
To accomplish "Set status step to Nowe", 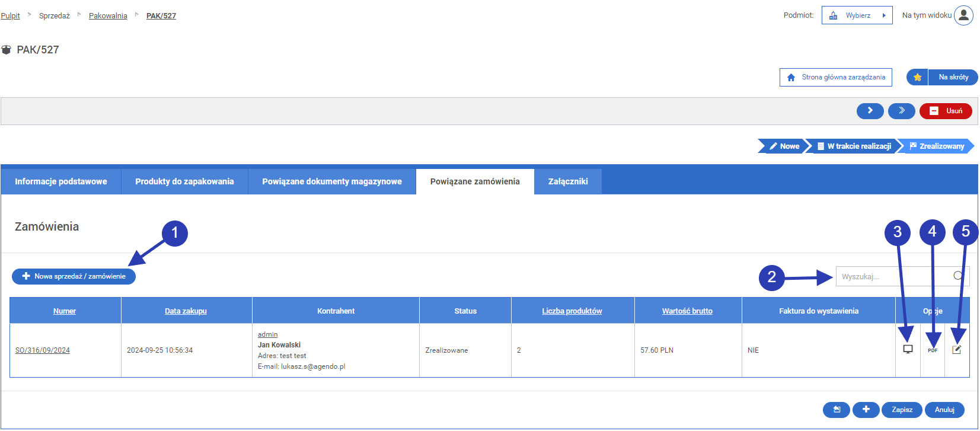I will pyautogui.click(x=784, y=146).
